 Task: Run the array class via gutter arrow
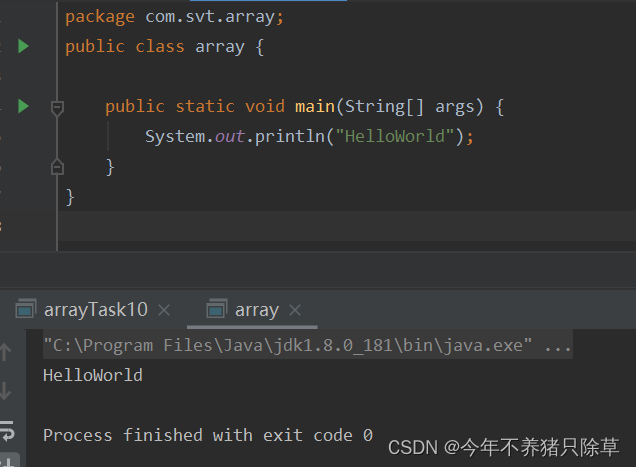point(24,46)
